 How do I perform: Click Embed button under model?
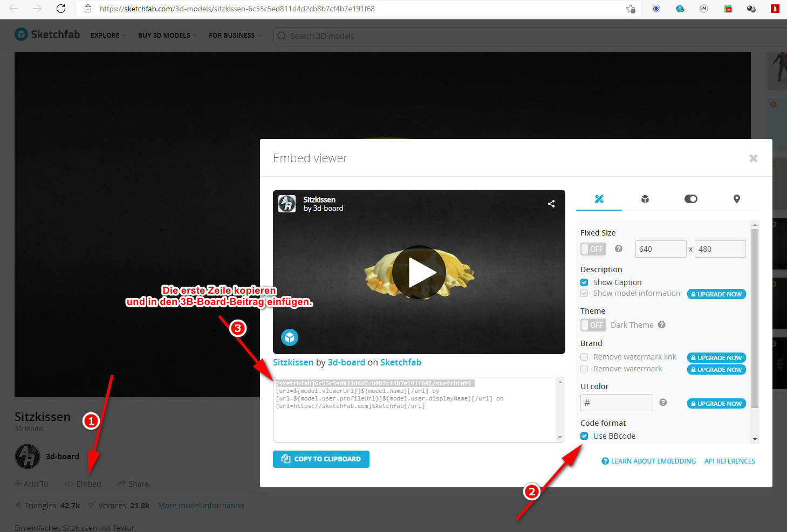coord(83,484)
